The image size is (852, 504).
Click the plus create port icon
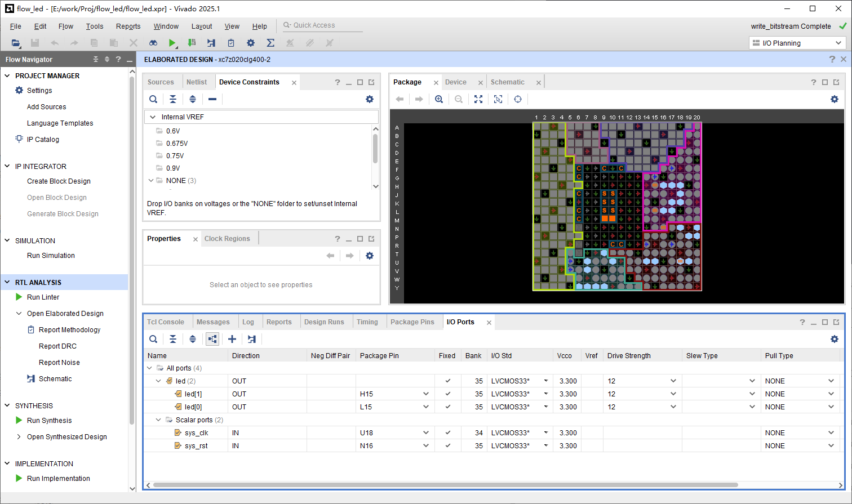pyautogui.click(x=232, y=339)
